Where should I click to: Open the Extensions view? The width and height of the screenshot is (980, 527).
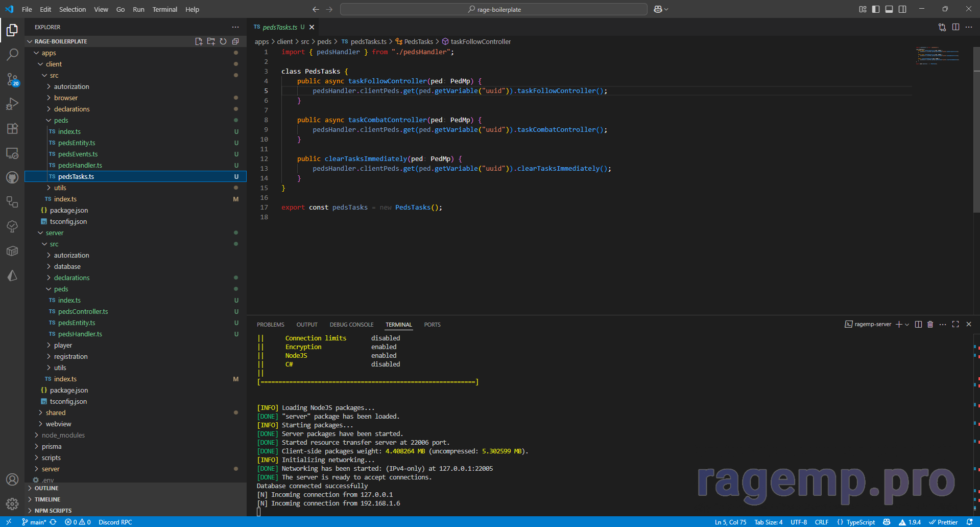[12, 128]
